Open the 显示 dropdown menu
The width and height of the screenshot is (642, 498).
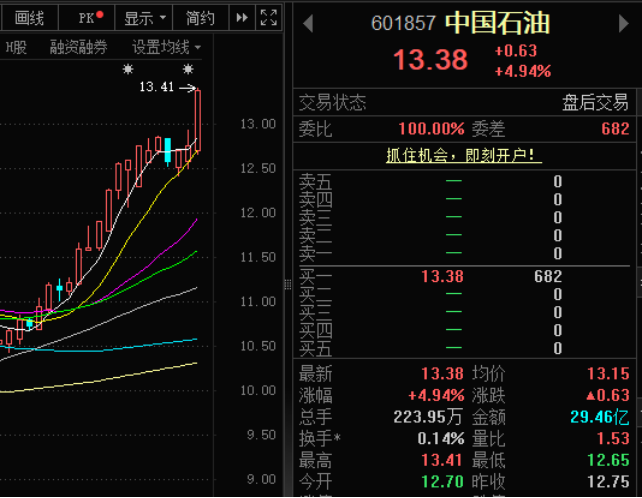click(144, 18)
